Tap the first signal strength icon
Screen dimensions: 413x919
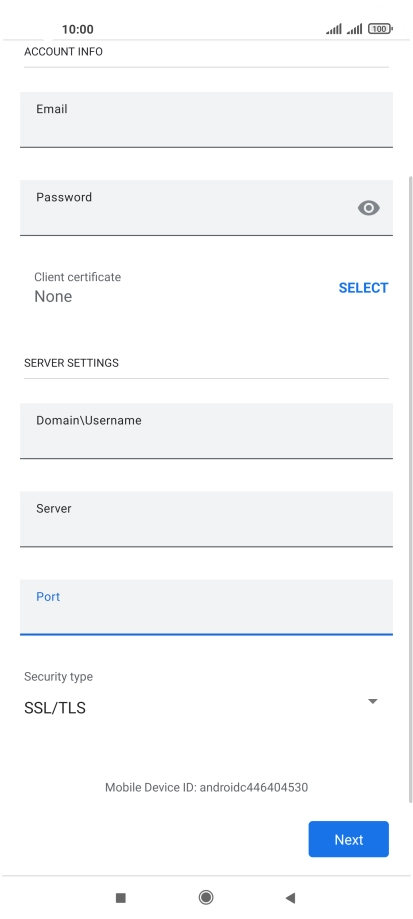334,29
